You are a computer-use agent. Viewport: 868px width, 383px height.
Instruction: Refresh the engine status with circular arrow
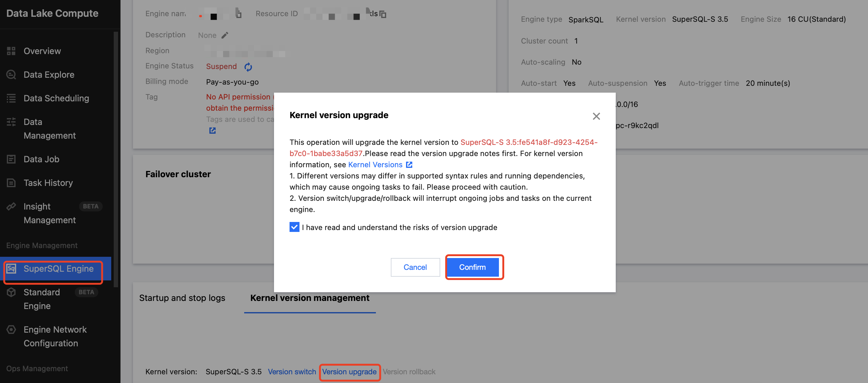(248, 67)
